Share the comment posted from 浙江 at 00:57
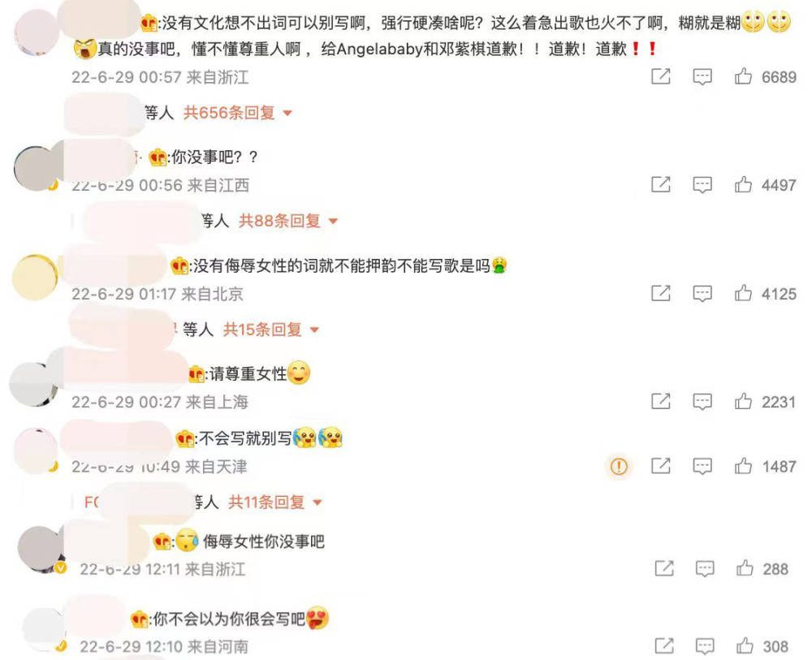 pos(661,76)
